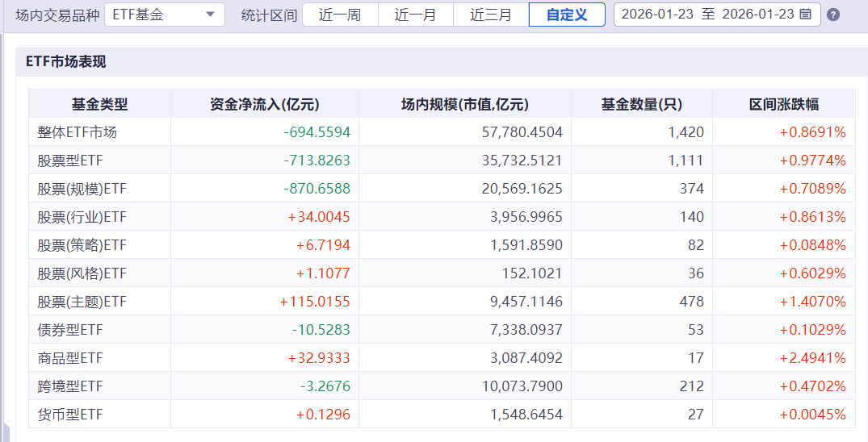Click net inflow value -713.8263
868x442 pixels.
pos(317,161)
